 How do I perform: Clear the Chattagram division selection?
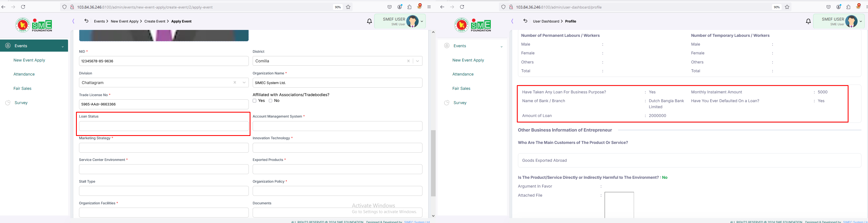pyautogui.click(x=235, y=83)
